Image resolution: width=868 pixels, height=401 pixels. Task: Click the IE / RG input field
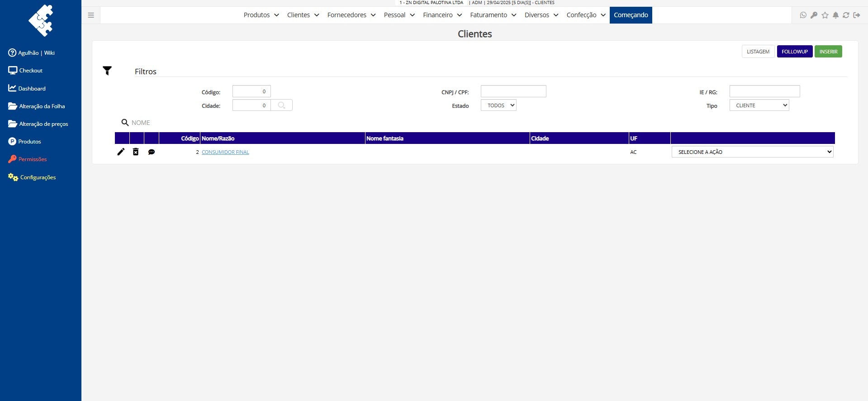pos(764,91)
